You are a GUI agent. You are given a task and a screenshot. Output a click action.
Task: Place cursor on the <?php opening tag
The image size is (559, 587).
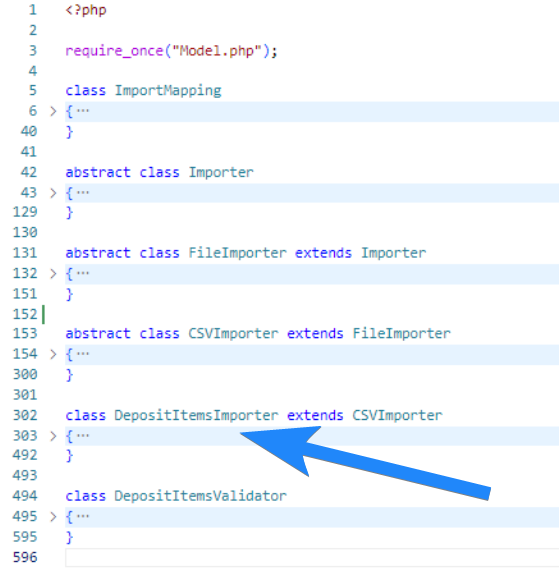point(86,10)
